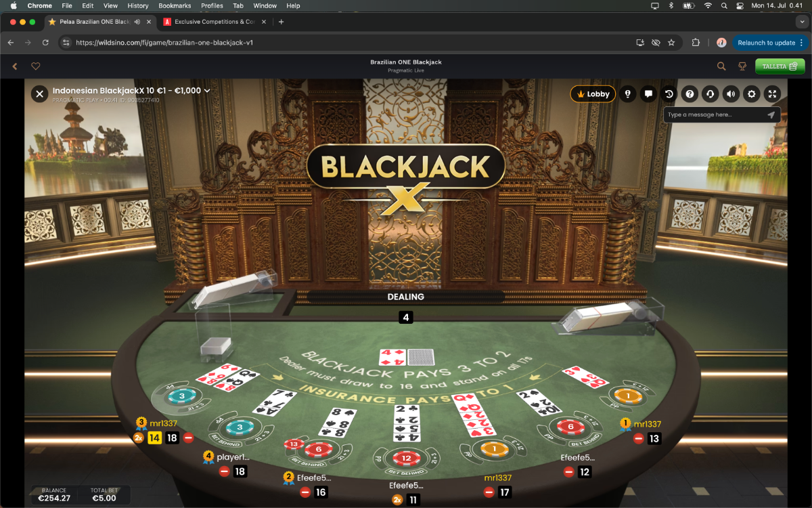Click the Lobby button
The height and width of the screenshot is (508, 812).
[593, 94]
